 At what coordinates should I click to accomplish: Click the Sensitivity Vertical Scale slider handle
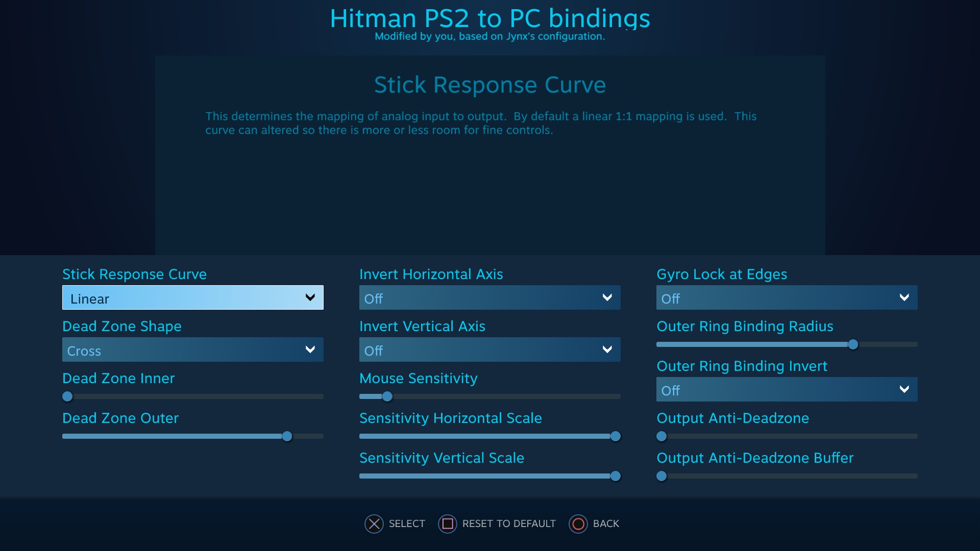point(616,476)
